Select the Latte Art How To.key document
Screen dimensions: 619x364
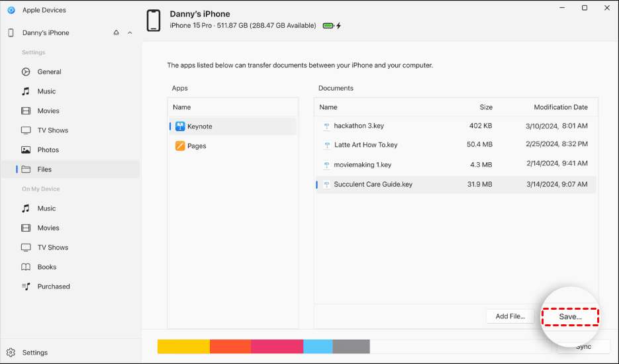click(x=456, y=145)
